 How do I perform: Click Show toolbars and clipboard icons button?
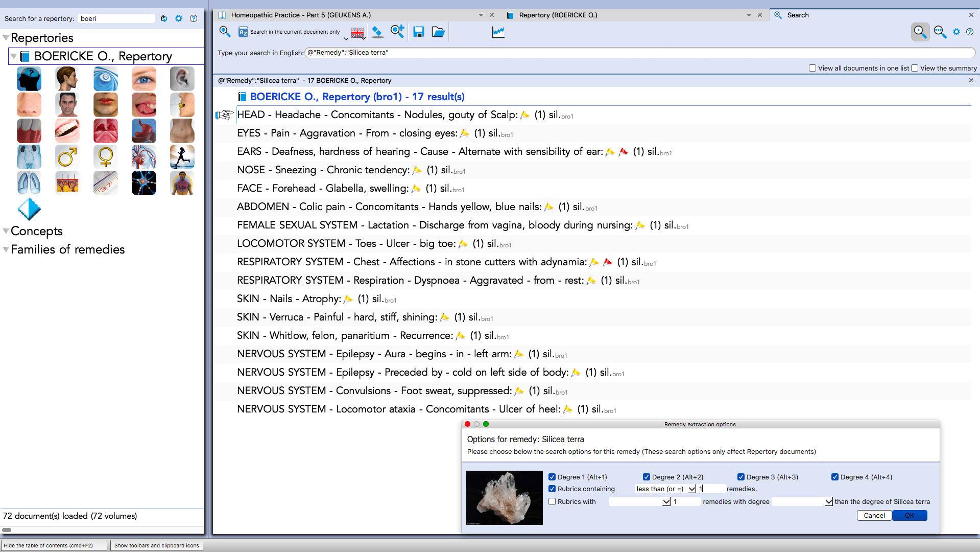coord(156,545)
